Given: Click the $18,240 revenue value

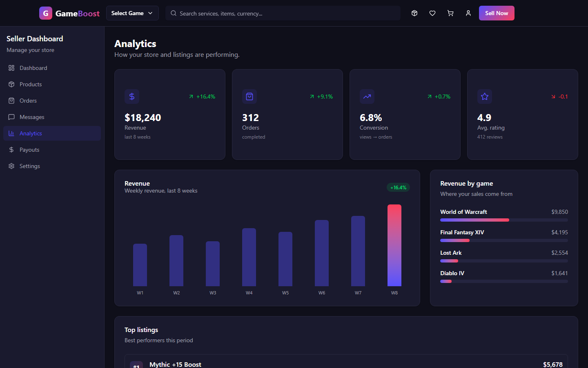Looking at the screenshot, I should [143, 118].
